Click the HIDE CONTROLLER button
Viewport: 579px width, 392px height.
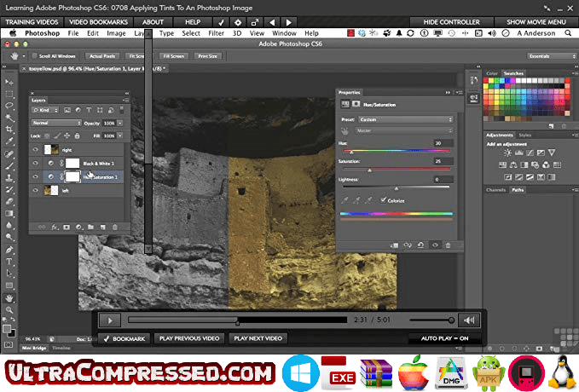(x=452, y=22)
